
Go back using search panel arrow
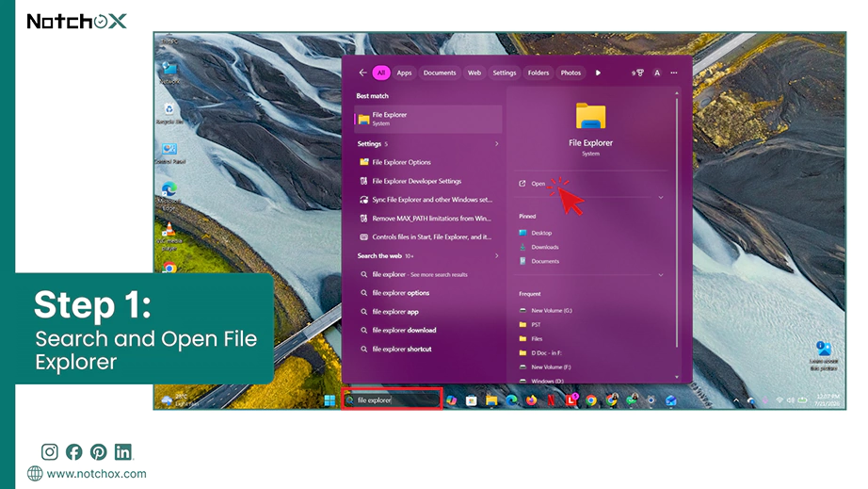point(362,73)
